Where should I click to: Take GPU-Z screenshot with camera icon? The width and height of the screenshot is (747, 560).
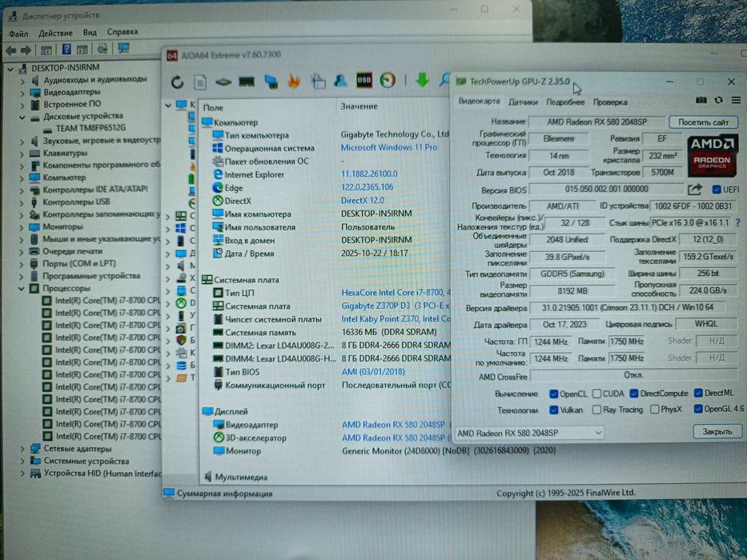701,100
